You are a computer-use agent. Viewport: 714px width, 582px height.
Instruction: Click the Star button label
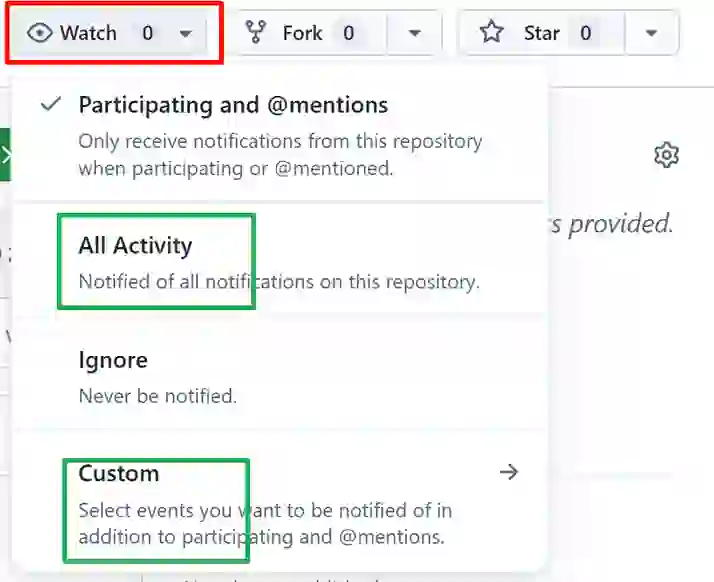point(541,33)
